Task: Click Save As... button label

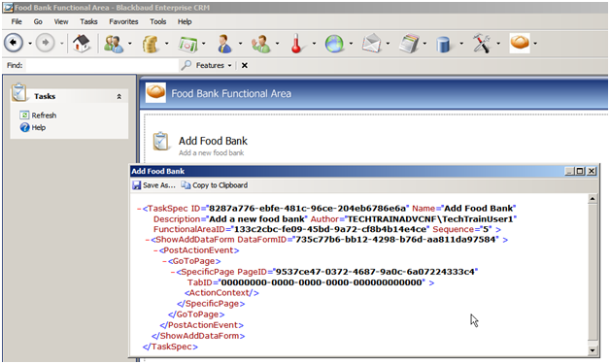Action: coord(159,185)
